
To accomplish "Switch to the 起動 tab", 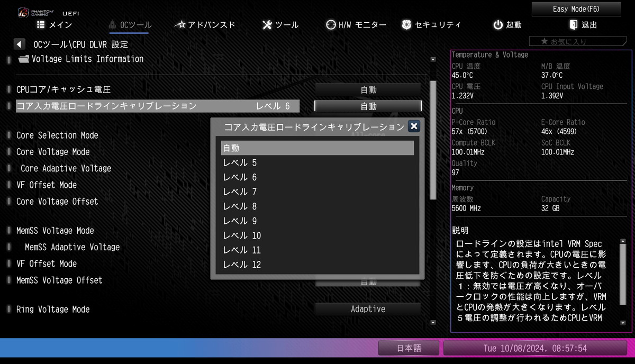I will [507, 24].
